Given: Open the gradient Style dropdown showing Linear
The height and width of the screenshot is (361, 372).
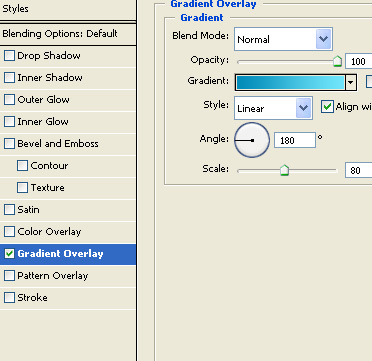Looking at the screenshot, I should point(273,108).
